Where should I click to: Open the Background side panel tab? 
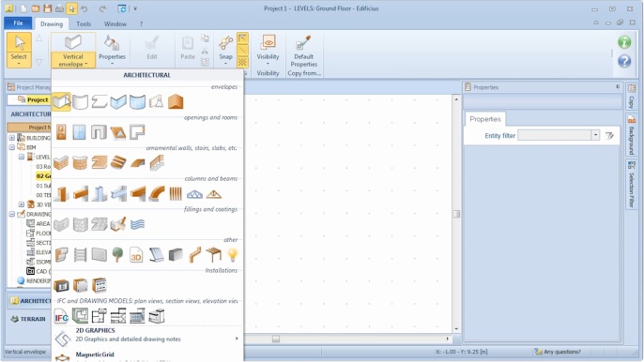coord(631,135)
